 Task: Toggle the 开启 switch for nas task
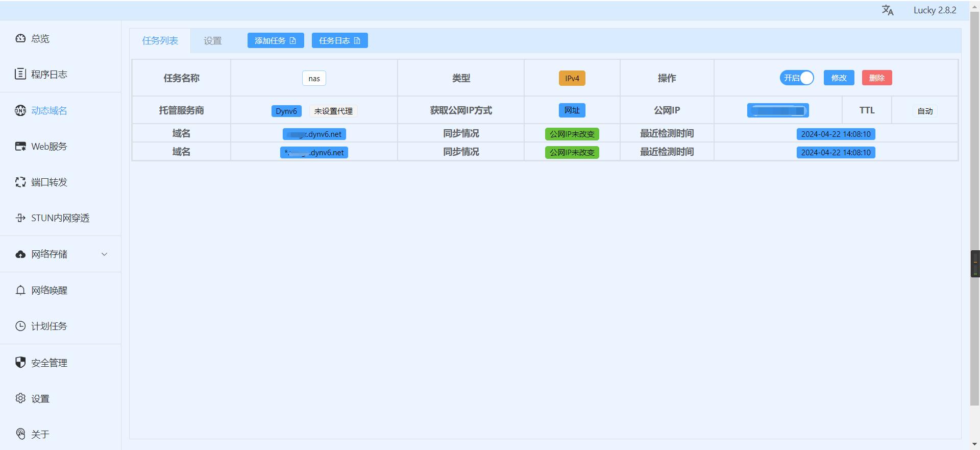point(796,78)
